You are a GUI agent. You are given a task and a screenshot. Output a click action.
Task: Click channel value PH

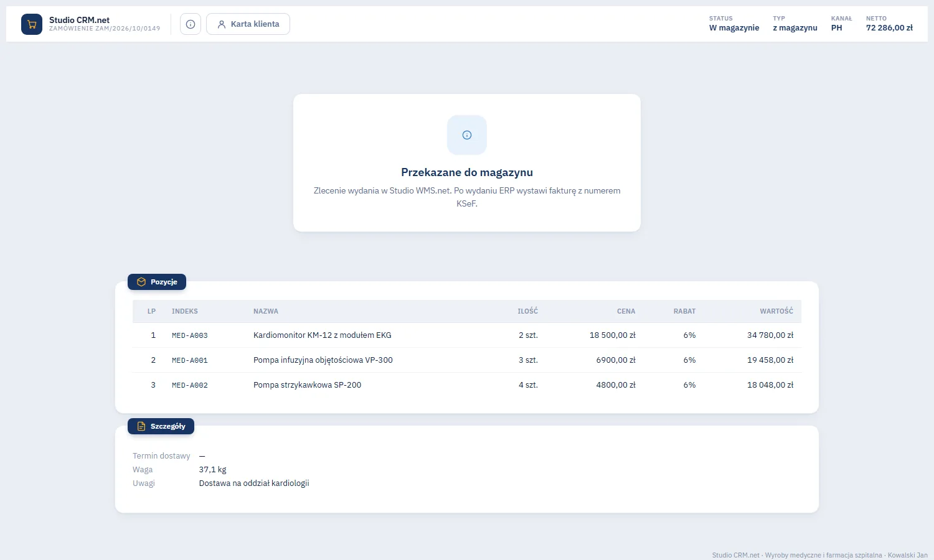836,28
